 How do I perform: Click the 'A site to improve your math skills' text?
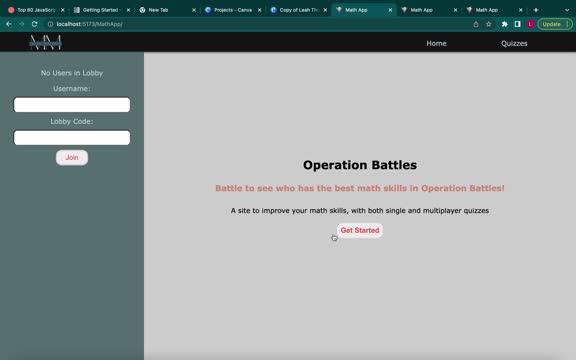[360, 210]
